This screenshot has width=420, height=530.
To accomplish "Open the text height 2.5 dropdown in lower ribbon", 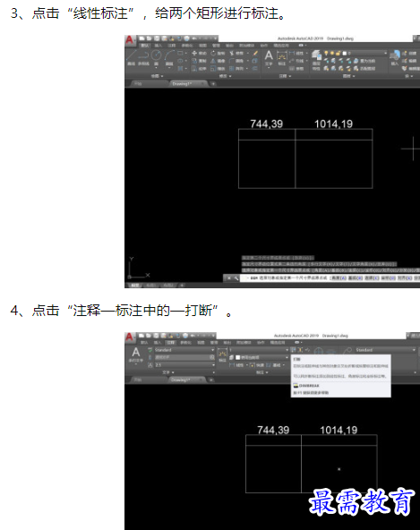I will pyautogui.click(x=184, y=365).
